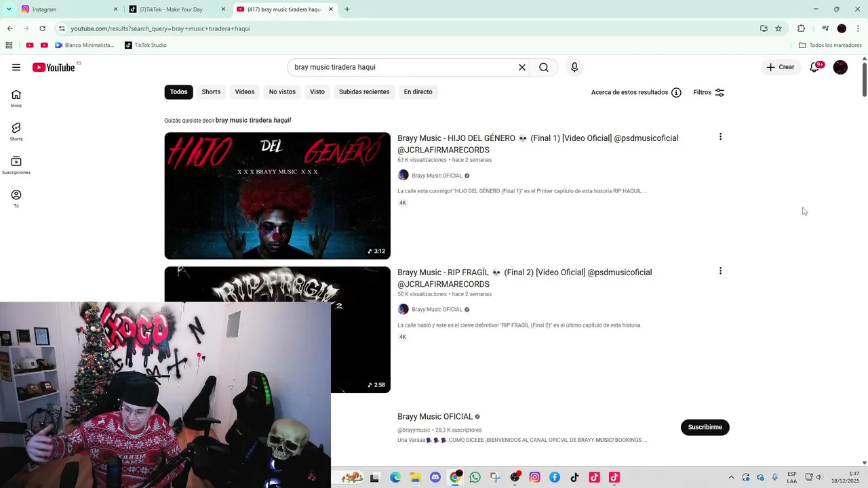Show hidden system tray icons

coord(731,477)
